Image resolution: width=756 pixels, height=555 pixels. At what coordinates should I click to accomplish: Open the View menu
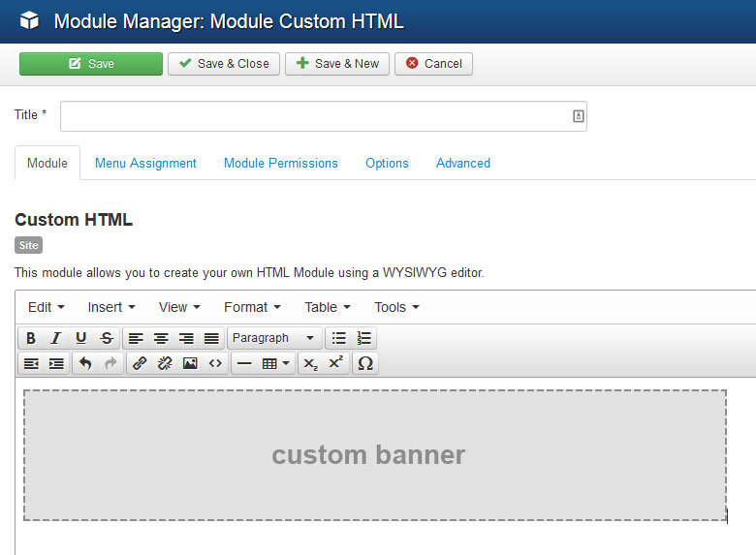pos(179,307)
